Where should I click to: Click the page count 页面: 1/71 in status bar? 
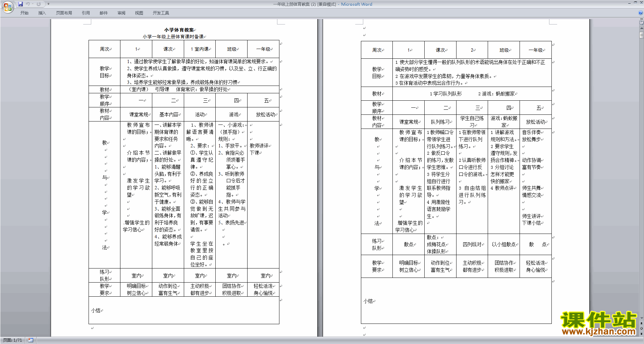(x=12, y=340)
